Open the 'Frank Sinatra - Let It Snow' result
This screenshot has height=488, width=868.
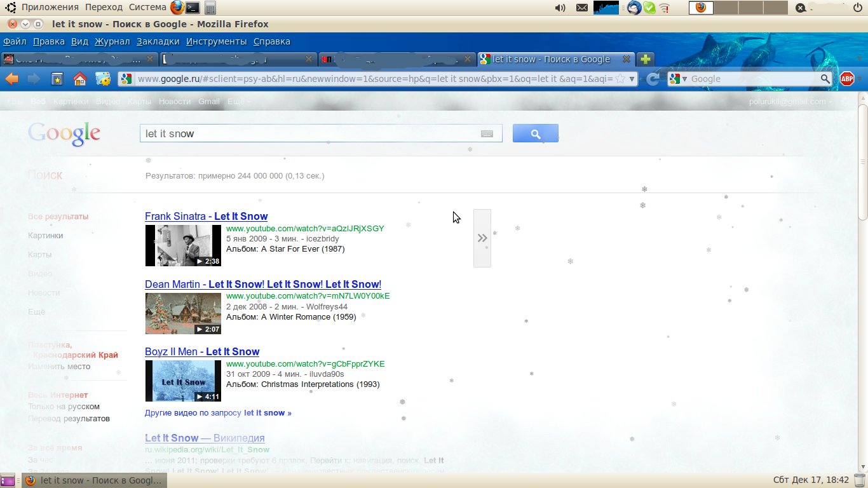[207, 216]
